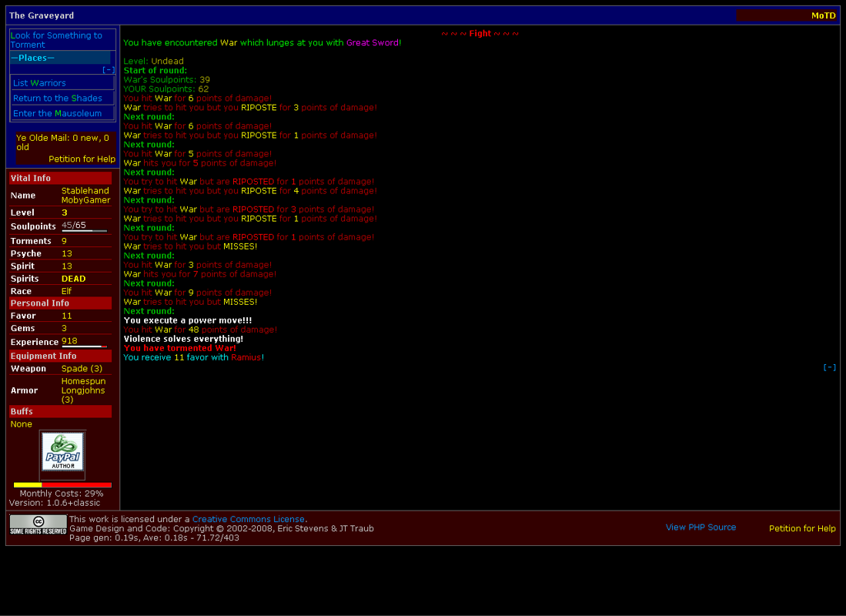Click Look for Something to Torment
Image resolution: width=846 pixels, height=616 pixels.
pyautogui.click(x=54, y=39)
